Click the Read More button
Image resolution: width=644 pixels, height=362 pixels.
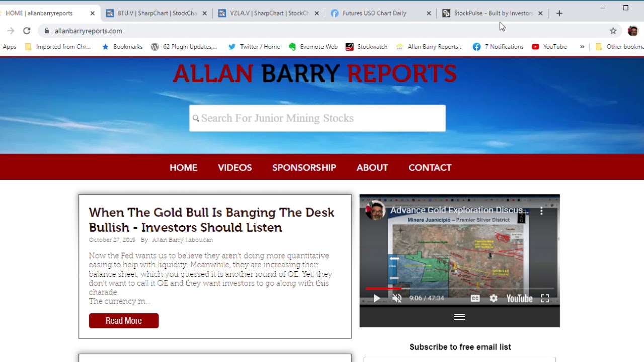[124, 321]
